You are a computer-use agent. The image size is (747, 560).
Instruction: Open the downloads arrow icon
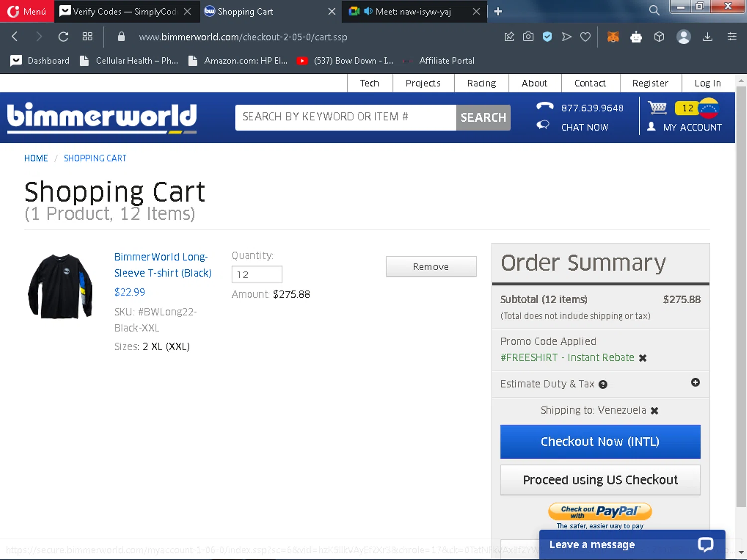(707, 36)
